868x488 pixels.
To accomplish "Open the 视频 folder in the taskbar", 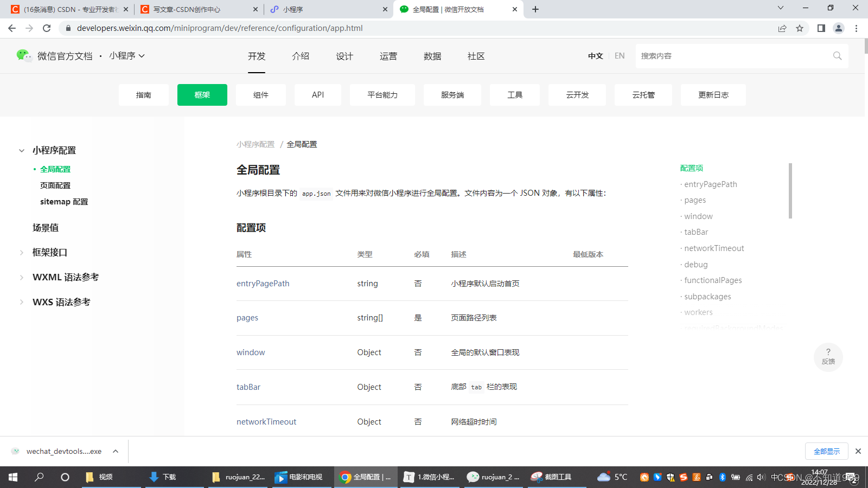I will [x=111, y=477].
